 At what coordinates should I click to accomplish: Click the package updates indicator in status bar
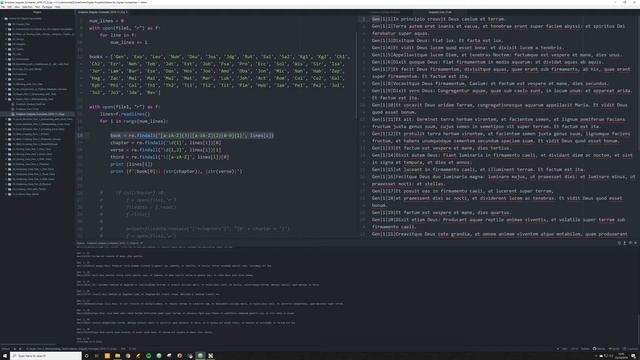(x=631, y=349)
